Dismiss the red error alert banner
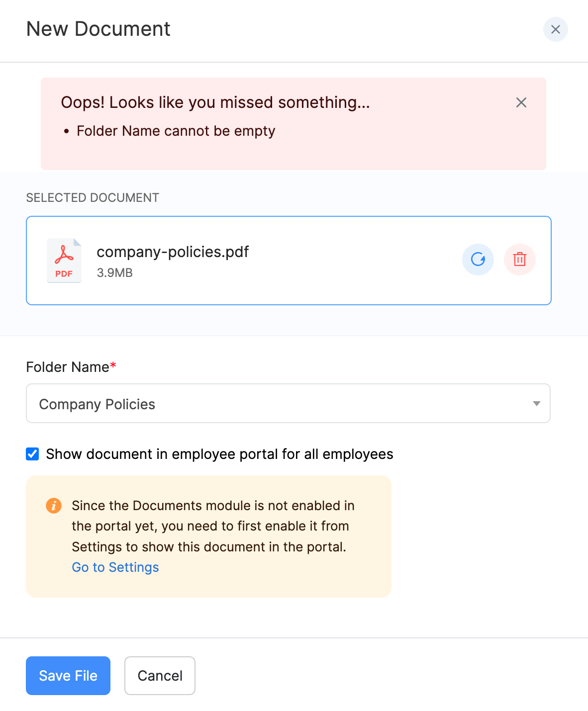588x711 pixels. click(521, 102)
